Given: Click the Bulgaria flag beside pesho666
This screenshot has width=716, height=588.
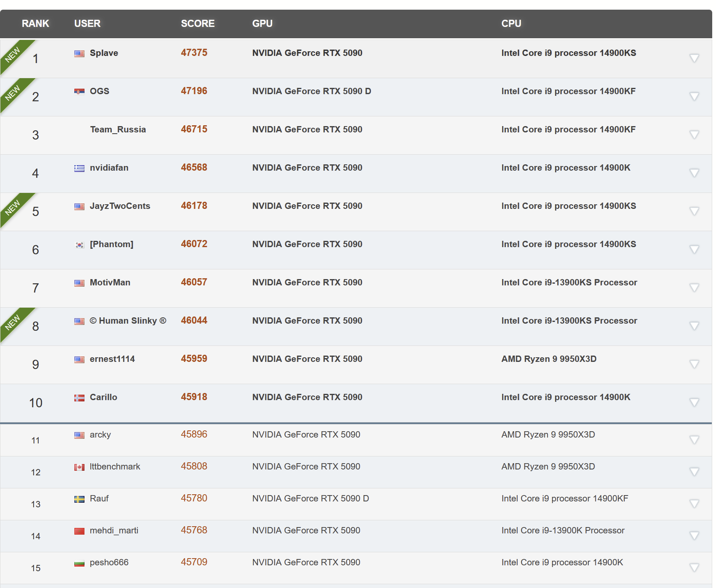Looking at the screenshot, I should 79,563.
